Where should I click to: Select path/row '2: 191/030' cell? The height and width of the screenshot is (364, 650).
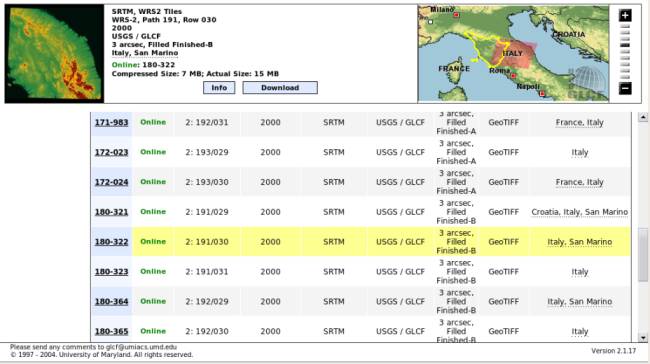click(x=207, y=242)
